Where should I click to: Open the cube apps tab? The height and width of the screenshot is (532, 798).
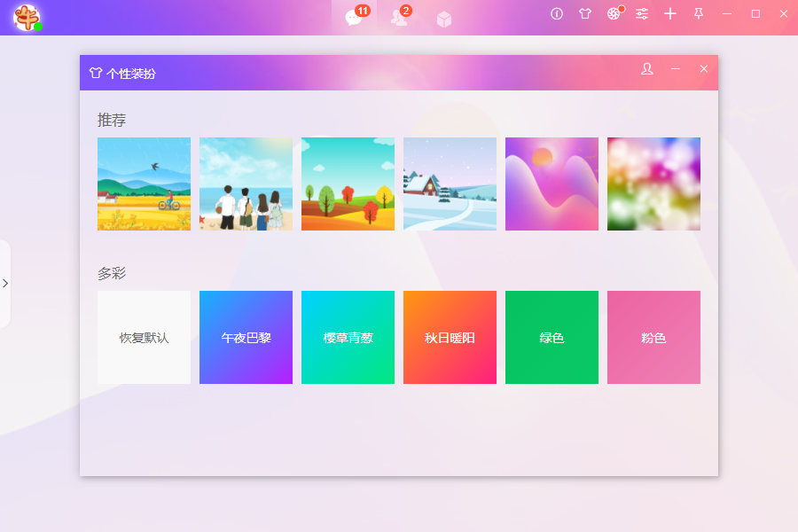point(444,20)
